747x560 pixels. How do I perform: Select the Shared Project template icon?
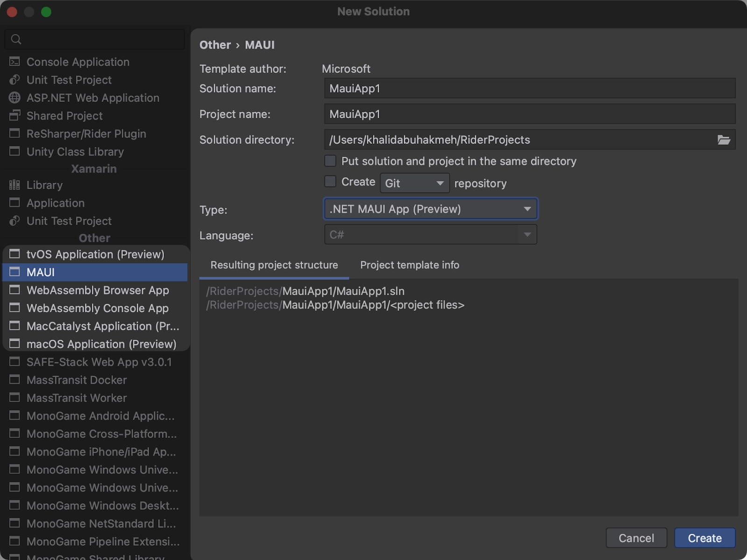[x=14, y=116]
